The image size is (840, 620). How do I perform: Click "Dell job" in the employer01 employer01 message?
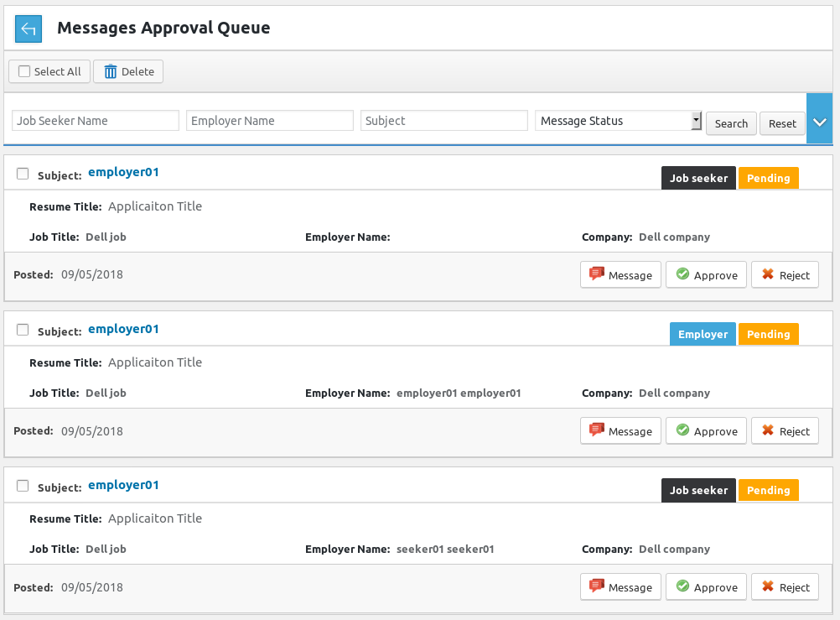[106, 393]
